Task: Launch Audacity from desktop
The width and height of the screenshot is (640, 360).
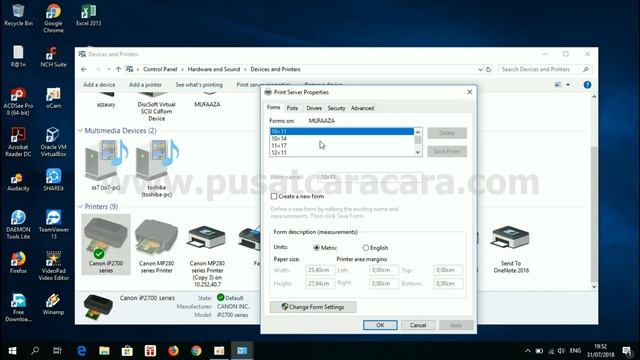Action: click(18, 182)
